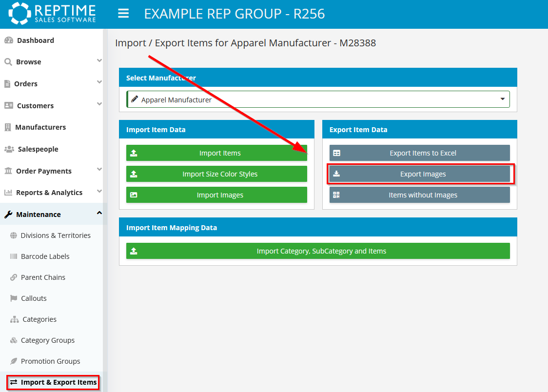This screenshot has height=392, width=548.
Task: Click the Customers card icon
Action: click(9, 105)
